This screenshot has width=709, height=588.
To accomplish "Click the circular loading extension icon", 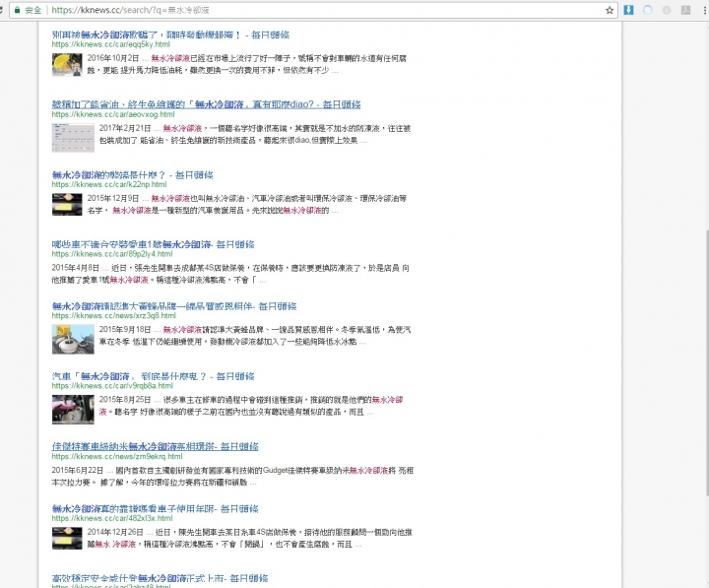I will (648, 10).
